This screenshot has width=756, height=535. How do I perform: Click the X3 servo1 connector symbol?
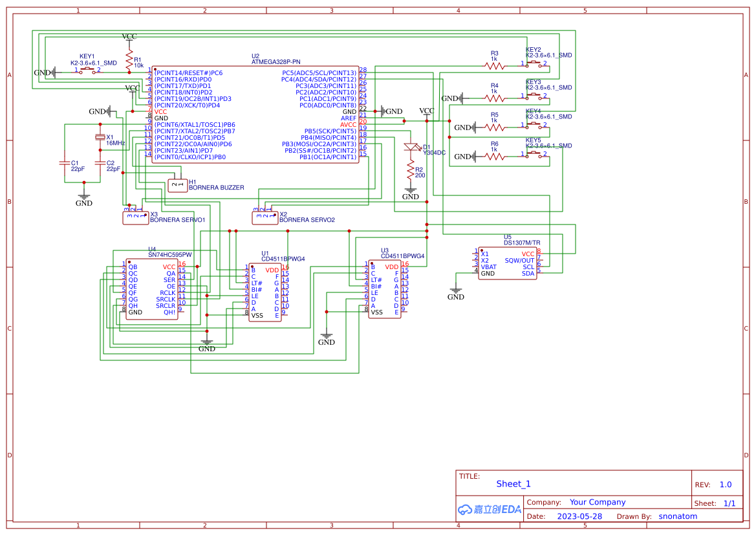tap(135, 217)
